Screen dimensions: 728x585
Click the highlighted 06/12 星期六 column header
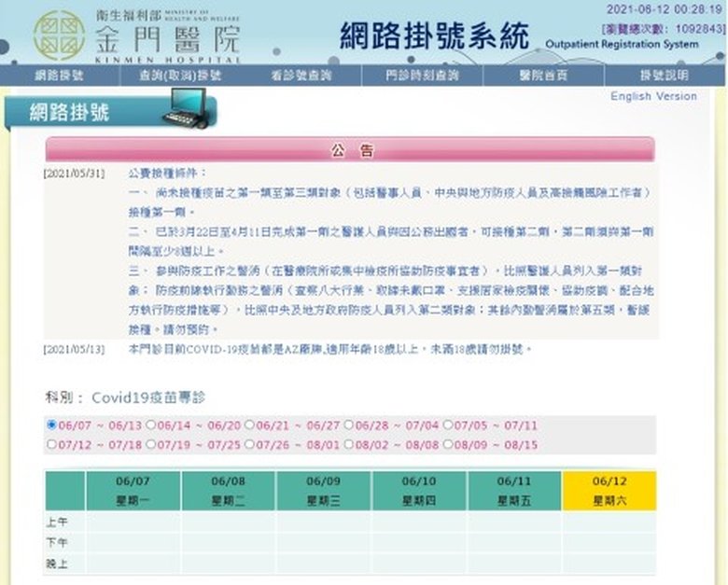click(609, 490)
